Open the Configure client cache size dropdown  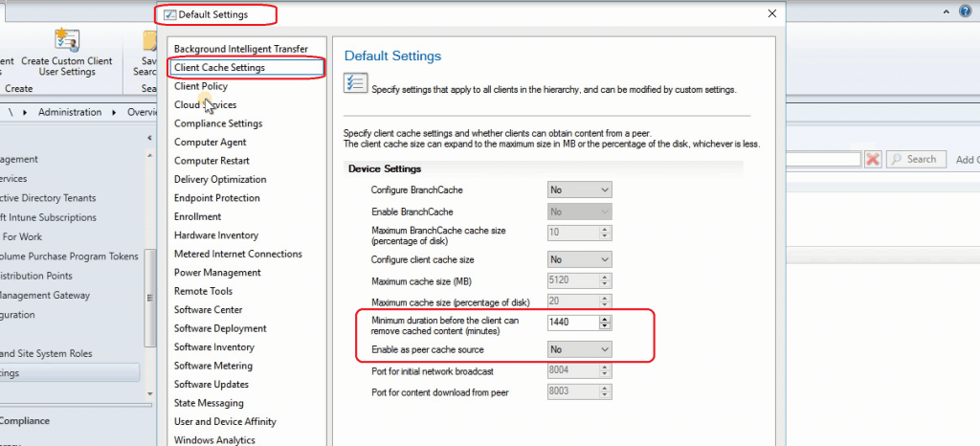(579, 259)
